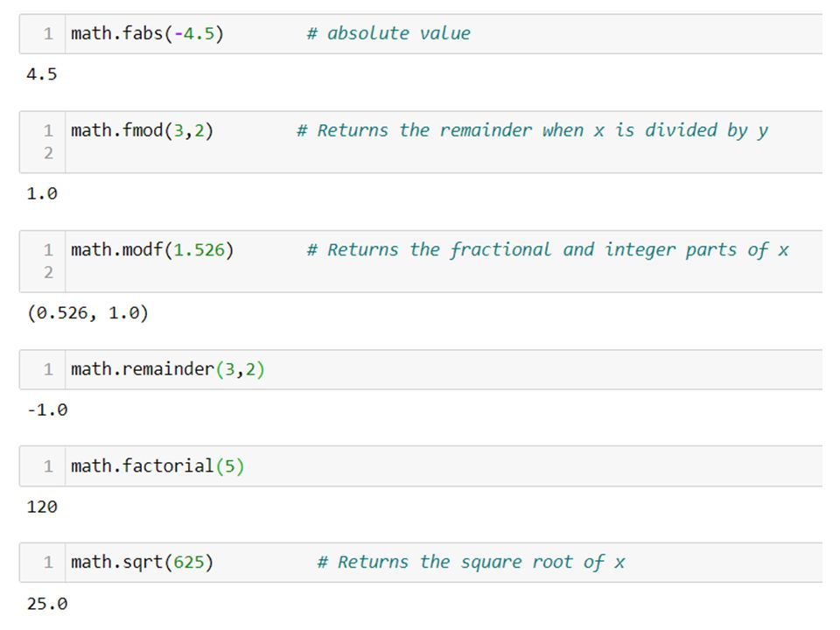Click the math.sqrt(625) code cell

[x=421, y=563]
